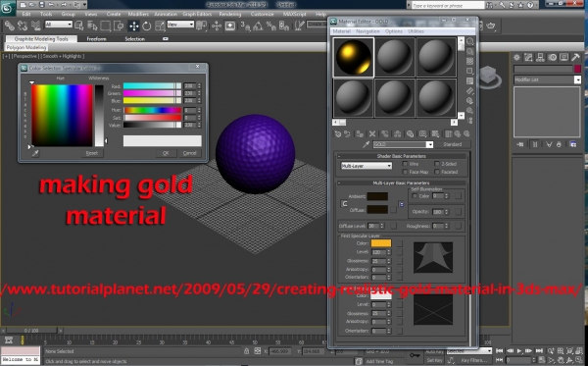Enable the Faceted checkbox
This screenshot has width=588, height=366.
437,172
